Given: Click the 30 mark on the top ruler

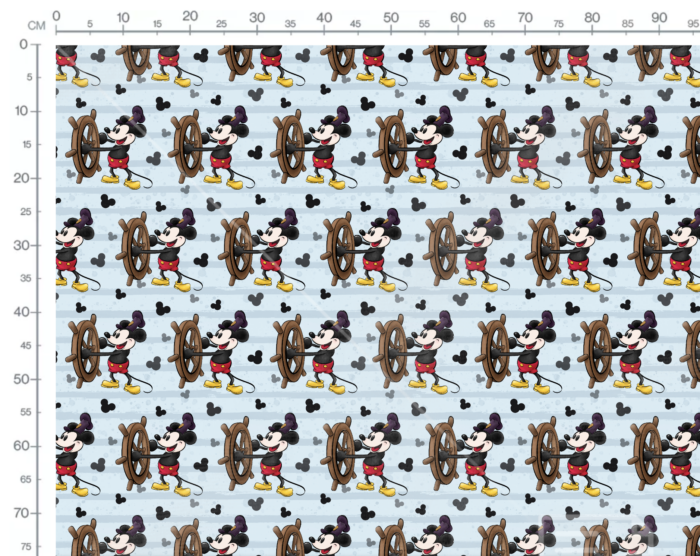Looking at the screenshot, I should coord(257,17).
